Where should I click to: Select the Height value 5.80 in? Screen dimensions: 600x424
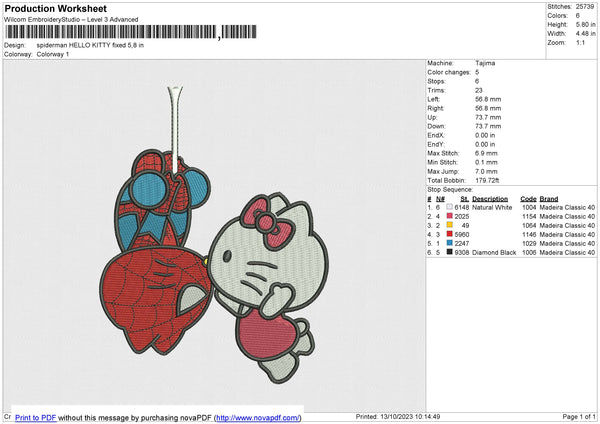coord(585,24)
